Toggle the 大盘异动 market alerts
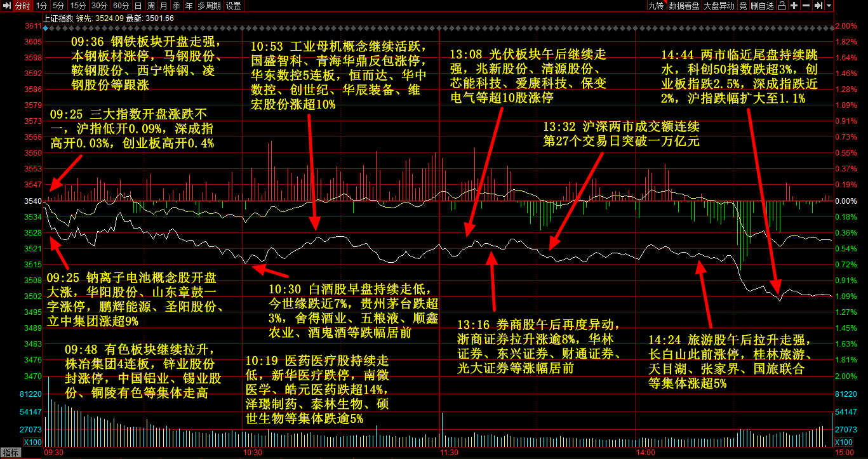This screenshot has height=459, width=868. [719, 6]
